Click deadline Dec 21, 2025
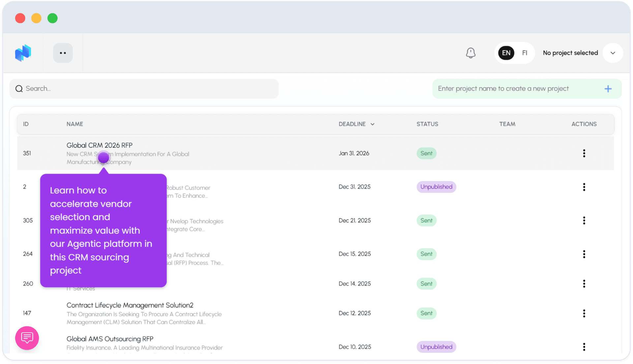Viewport: 633px width, 364px height. coord(354,221)
